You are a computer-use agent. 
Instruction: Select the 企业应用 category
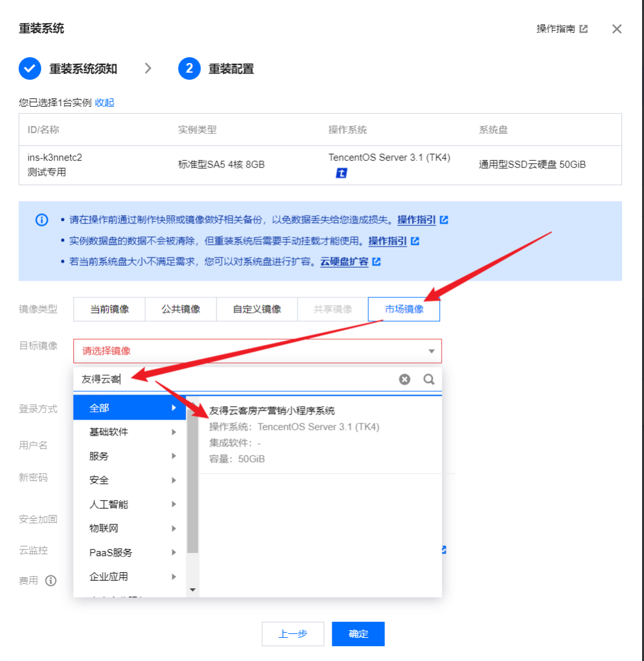129,576
